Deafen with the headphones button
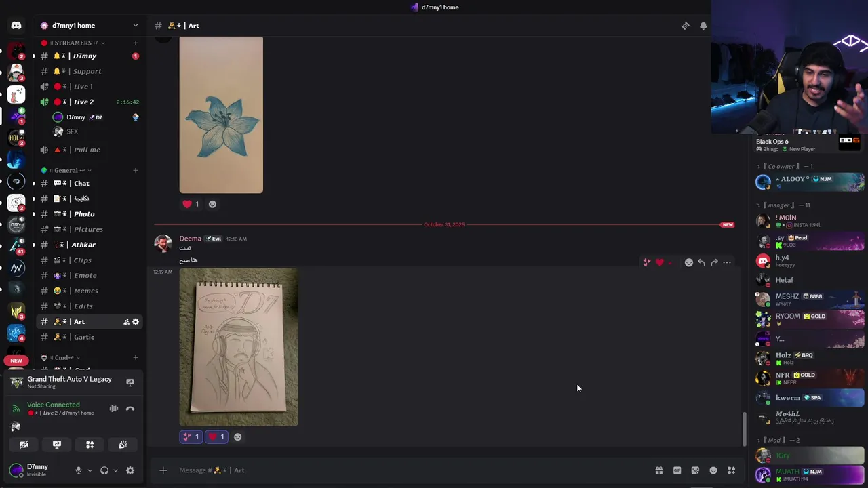 [104, 470]
